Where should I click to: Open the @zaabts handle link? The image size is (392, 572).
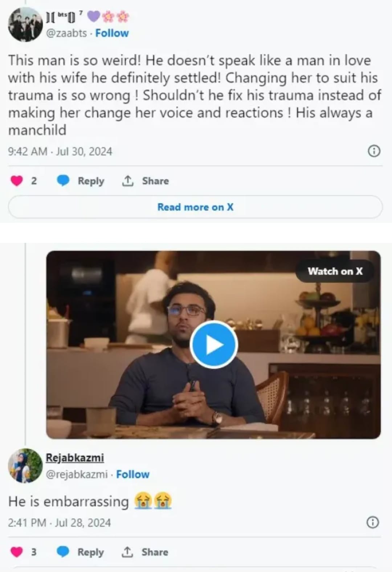pos(66,33)
